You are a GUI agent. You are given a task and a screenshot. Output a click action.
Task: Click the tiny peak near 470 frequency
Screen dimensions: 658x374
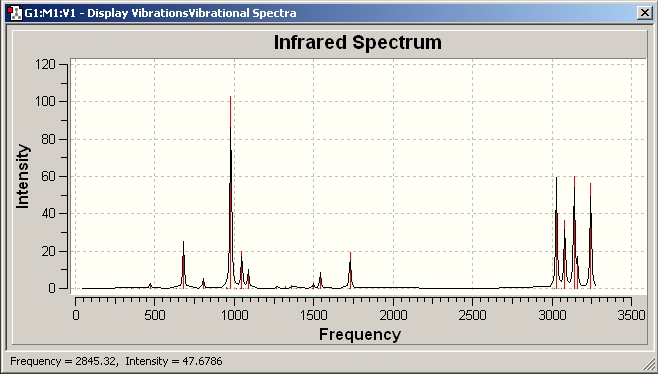tap(151, 286)
